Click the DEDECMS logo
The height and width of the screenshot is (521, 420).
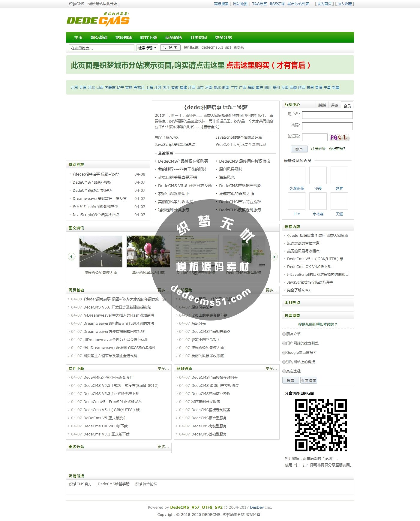[x=98, y=19]
